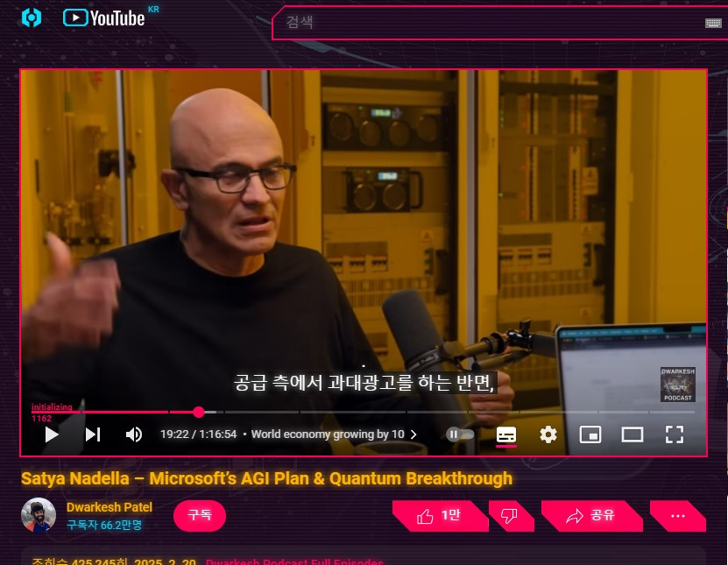The height and width of the screenshot is (565, 728).
Task: Dislike the video with thumbs down
Action: pos(511,516)
